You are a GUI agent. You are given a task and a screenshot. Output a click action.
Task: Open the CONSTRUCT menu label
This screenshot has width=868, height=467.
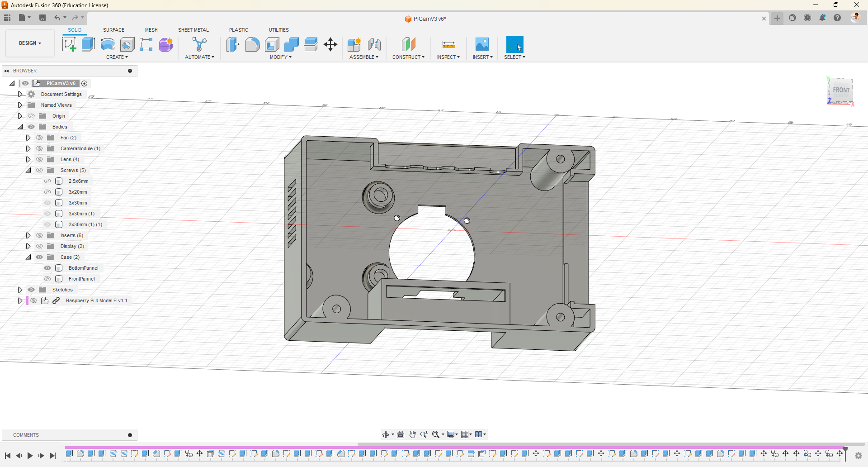point(408,57)
